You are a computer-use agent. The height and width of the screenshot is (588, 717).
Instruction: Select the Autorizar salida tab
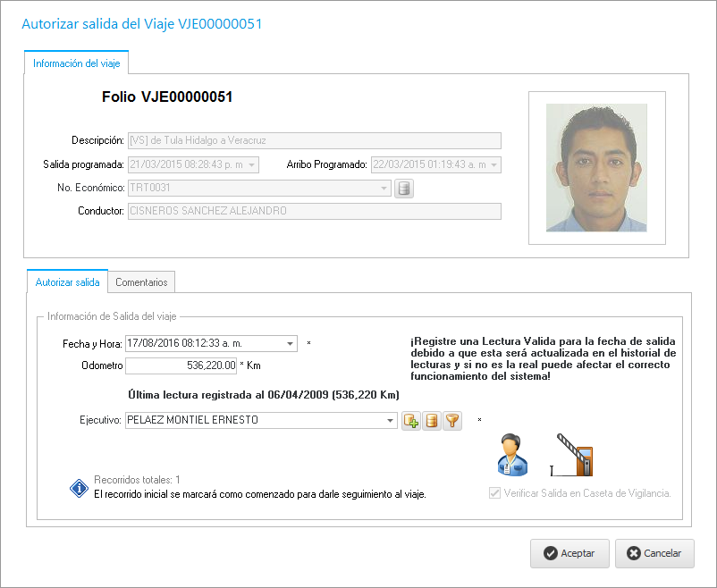(67, 282)
